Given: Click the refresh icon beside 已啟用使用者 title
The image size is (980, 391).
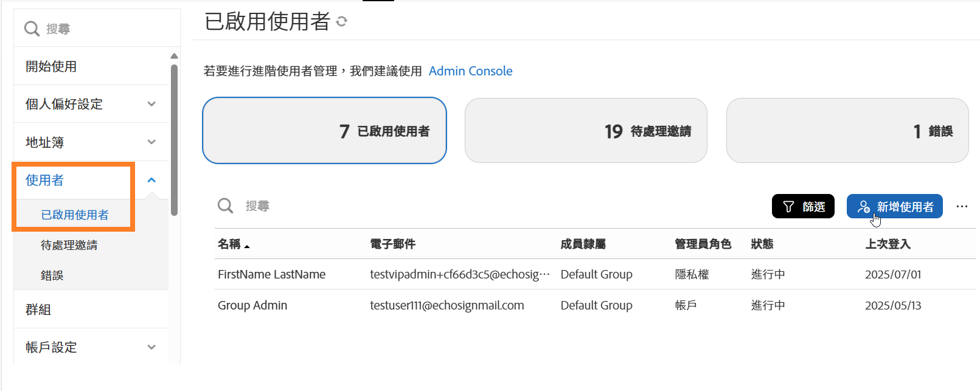Looking at the screenshot, I should (x=342, y=22).
